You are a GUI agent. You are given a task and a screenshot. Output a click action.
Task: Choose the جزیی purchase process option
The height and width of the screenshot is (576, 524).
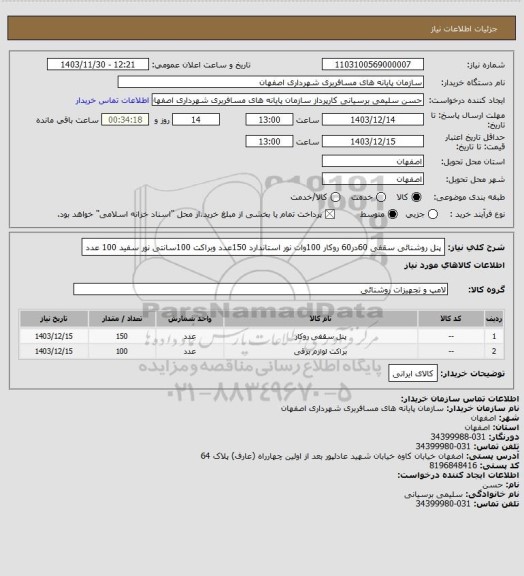coord(433,214)
